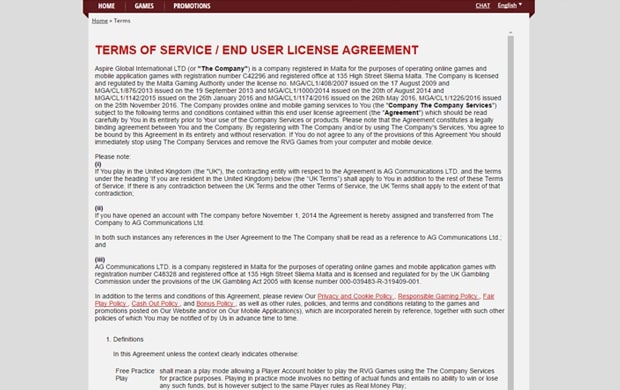Open the Privacy and Cookie Policy link
620x390 pixels.
(355, 296)
